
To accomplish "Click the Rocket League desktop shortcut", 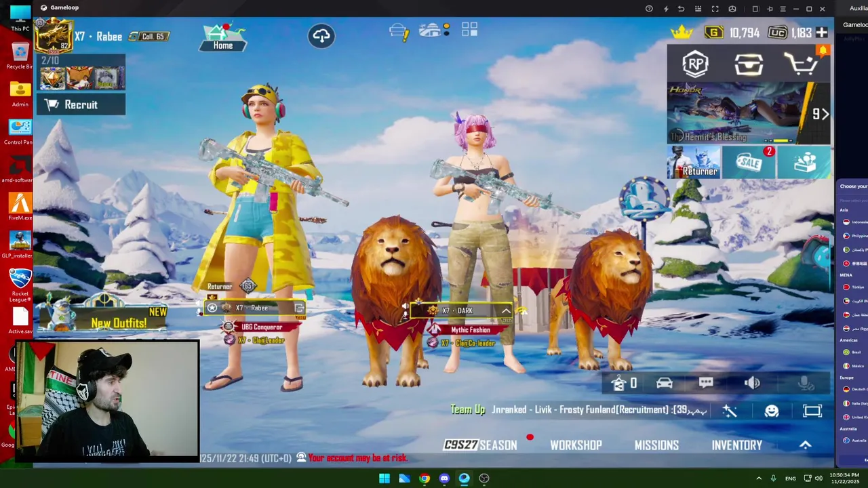I will [x=20, y=286].
